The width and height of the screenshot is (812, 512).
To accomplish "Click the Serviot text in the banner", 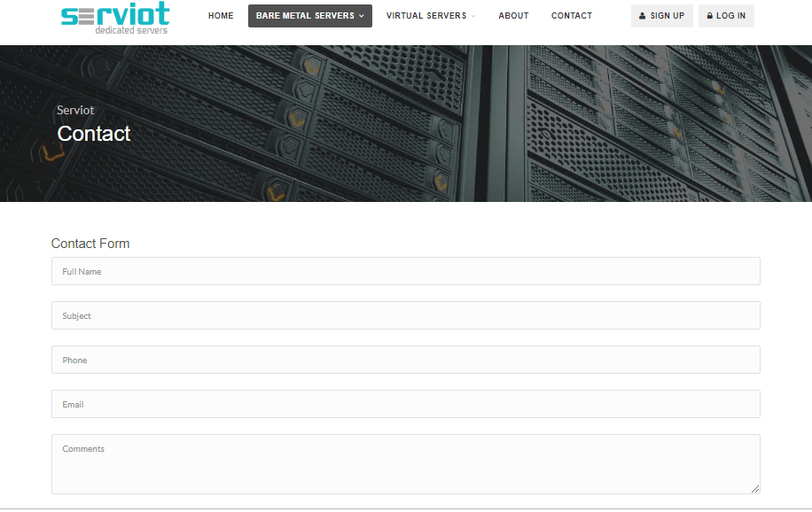I will point(75,110).
